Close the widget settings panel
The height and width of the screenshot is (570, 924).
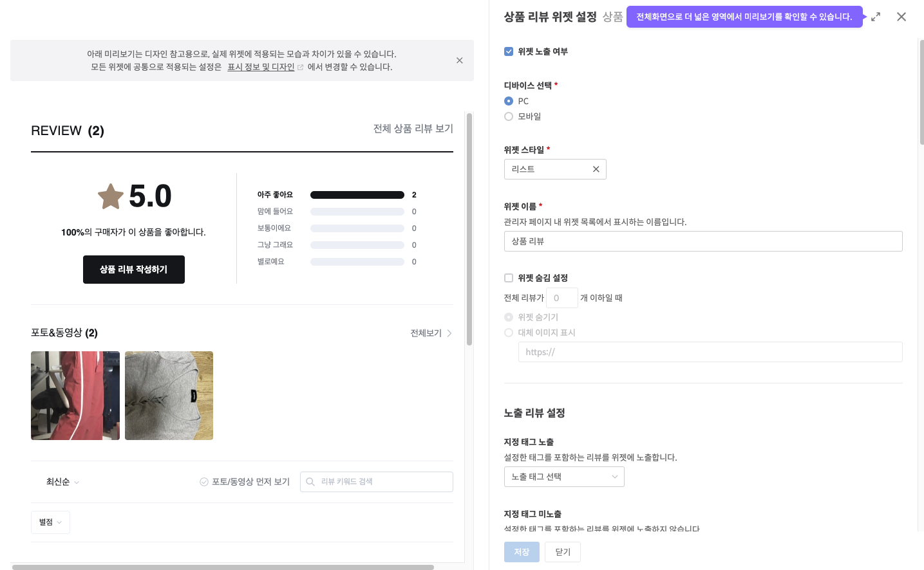click(x=901, y=17)
